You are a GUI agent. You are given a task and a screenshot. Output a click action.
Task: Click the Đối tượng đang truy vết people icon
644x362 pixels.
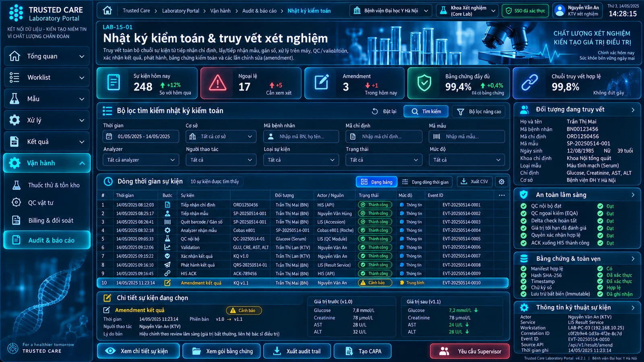tap(524, 109)
